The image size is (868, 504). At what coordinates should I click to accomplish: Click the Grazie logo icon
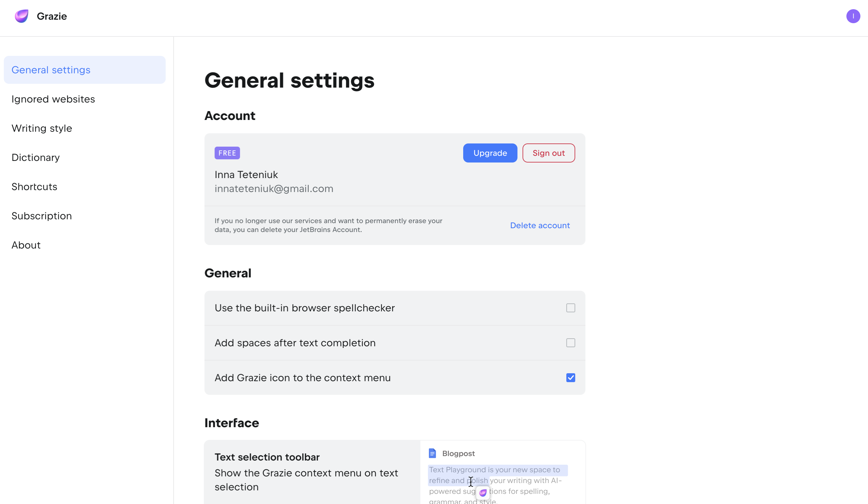[x=21, y=16]
